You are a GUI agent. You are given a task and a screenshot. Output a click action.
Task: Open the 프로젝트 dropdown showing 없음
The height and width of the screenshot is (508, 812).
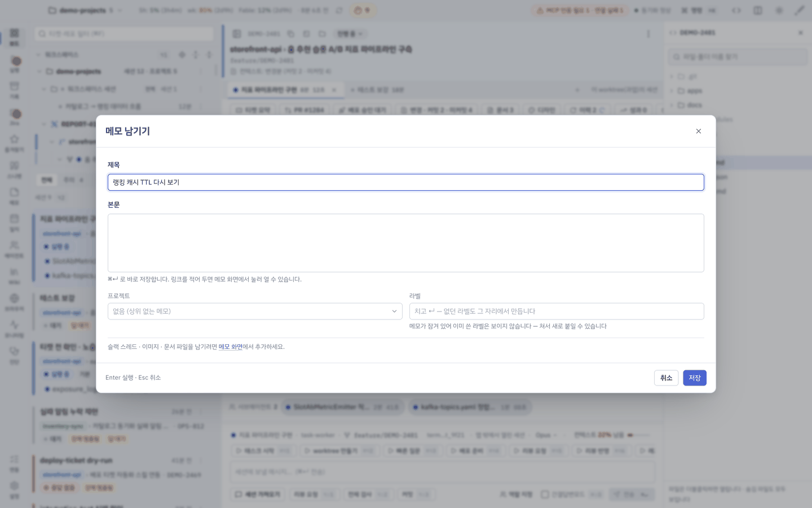(x=255, y=311)
